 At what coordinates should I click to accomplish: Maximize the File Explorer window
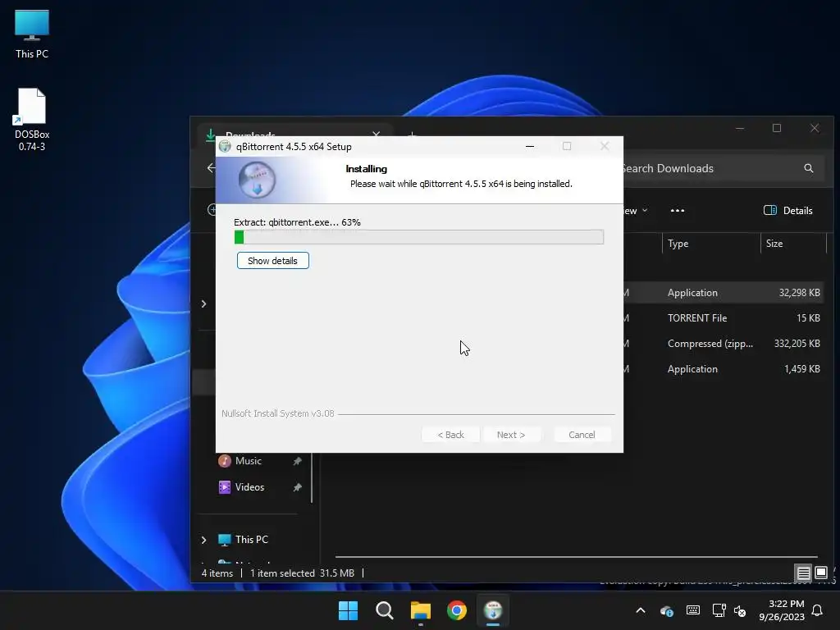point(777,128)
